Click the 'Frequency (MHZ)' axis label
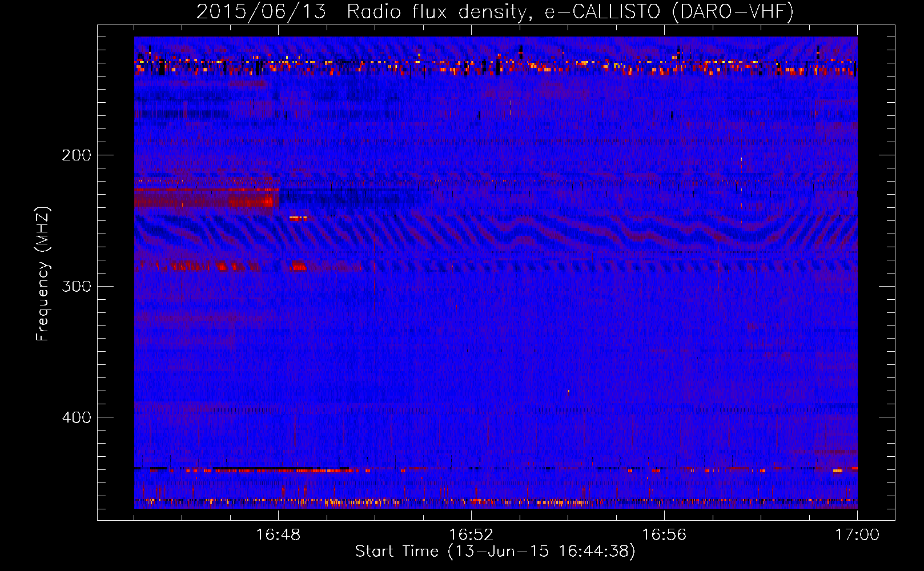The height and width of the screenshot is (571, 924). (43, 274)
